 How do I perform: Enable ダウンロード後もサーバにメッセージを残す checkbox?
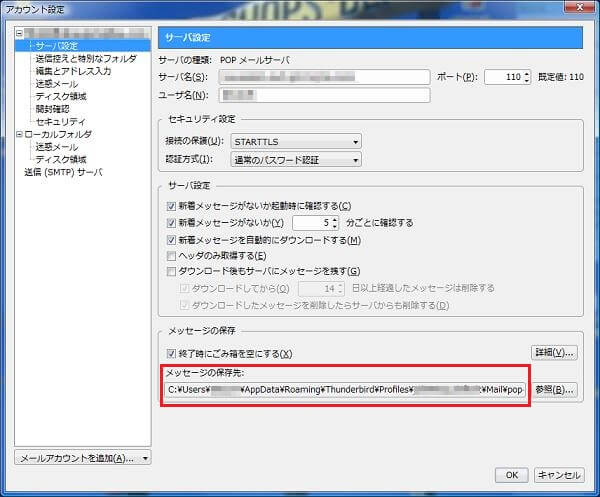pos(171,271)
